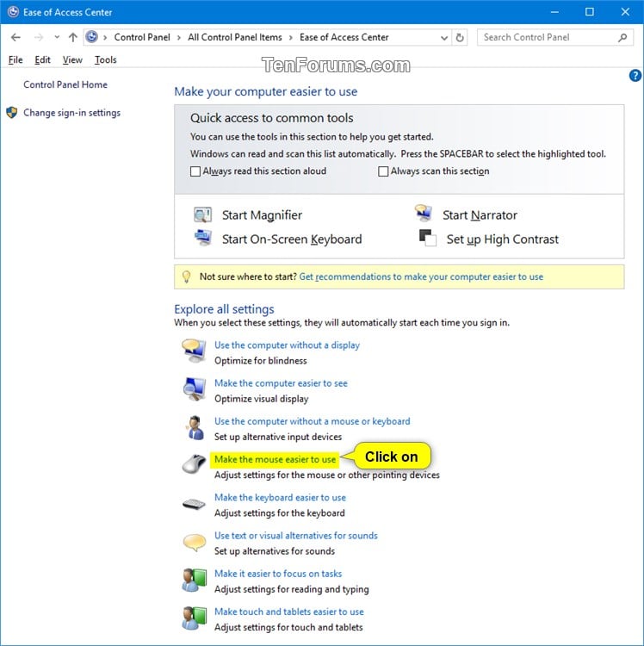The image size is (644, 646).
Task: Expand chevron after Control Panel breadcrumb
Action: pyautogui.click(x=179, y=38)
